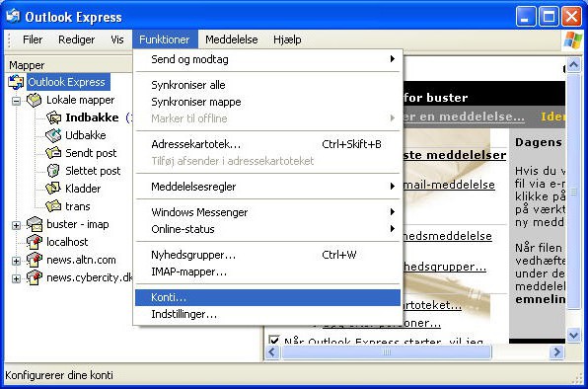
Task: Click the nyhedsmeddelelse link
Action: click(x=447, y=236)
